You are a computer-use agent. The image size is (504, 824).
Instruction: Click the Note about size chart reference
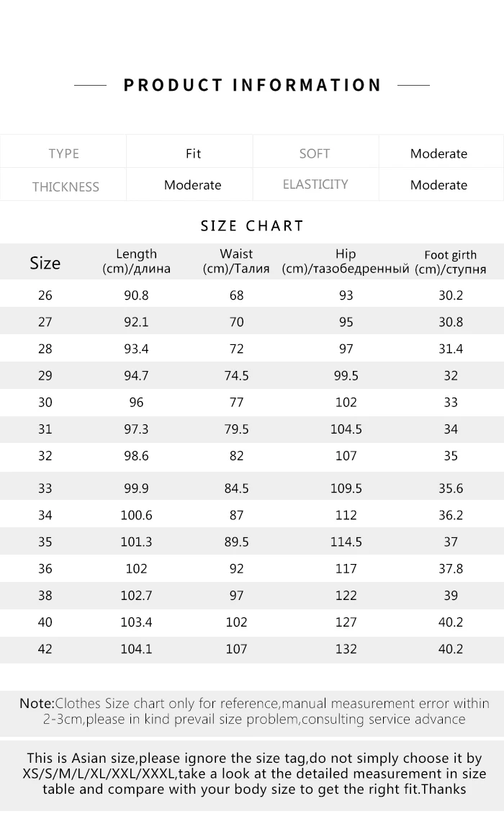tap(254, 711)
